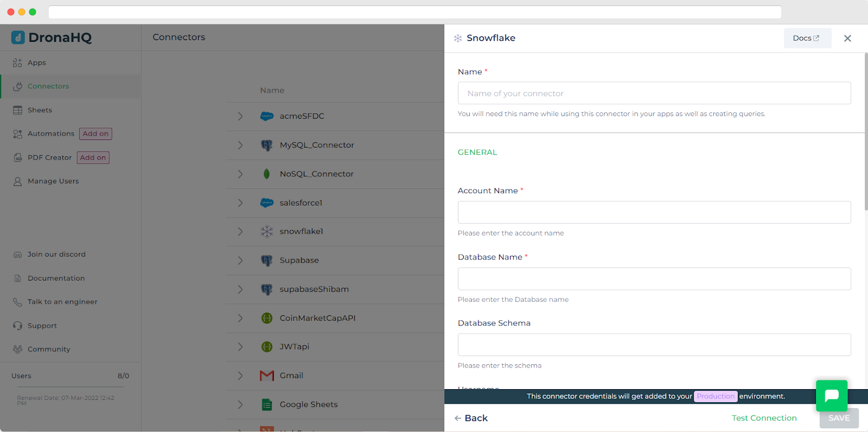Close the Snowflake panel
The image size is (868, 432).
[x=847, y=39]
